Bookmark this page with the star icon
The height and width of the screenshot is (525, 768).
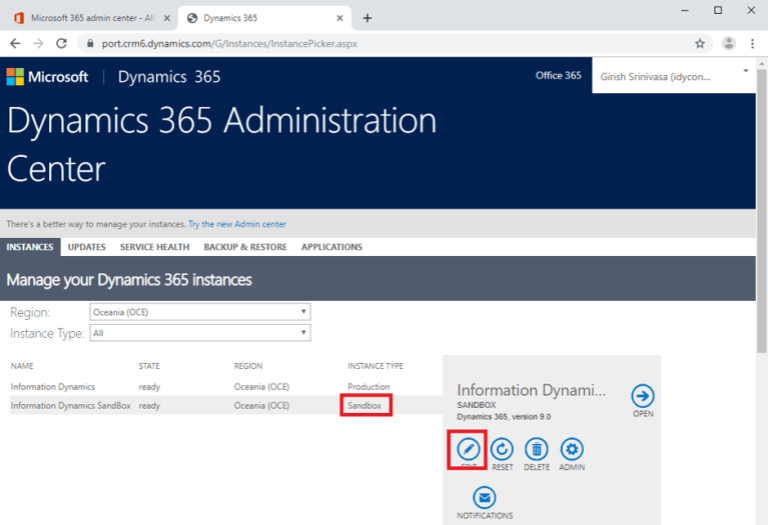click(700, 44)
